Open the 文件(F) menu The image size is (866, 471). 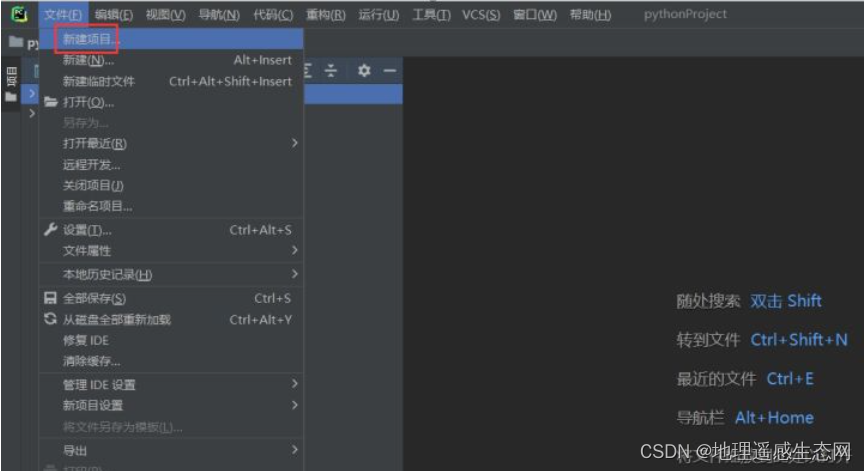63,15
